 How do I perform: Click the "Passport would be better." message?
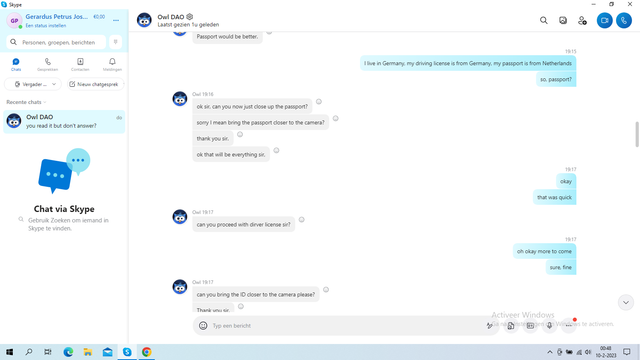point(227,37)
